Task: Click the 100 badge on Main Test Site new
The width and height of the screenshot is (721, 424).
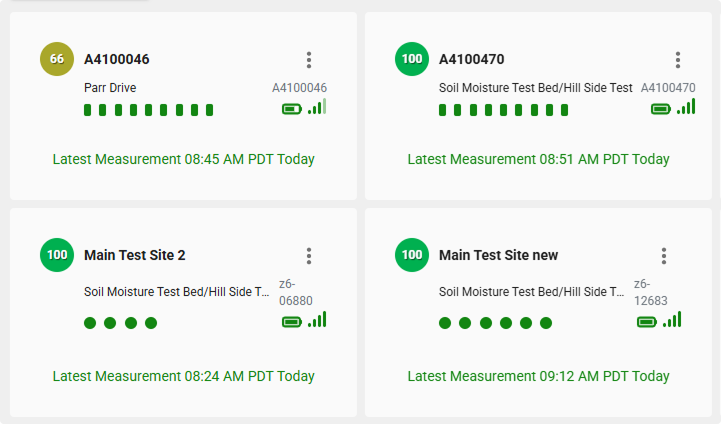Action: (412, 255)
